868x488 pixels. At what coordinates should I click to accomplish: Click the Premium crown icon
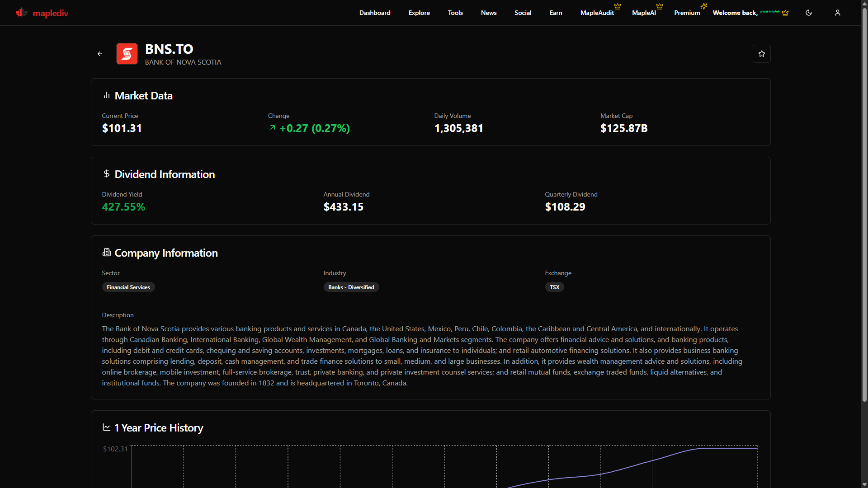659,6
